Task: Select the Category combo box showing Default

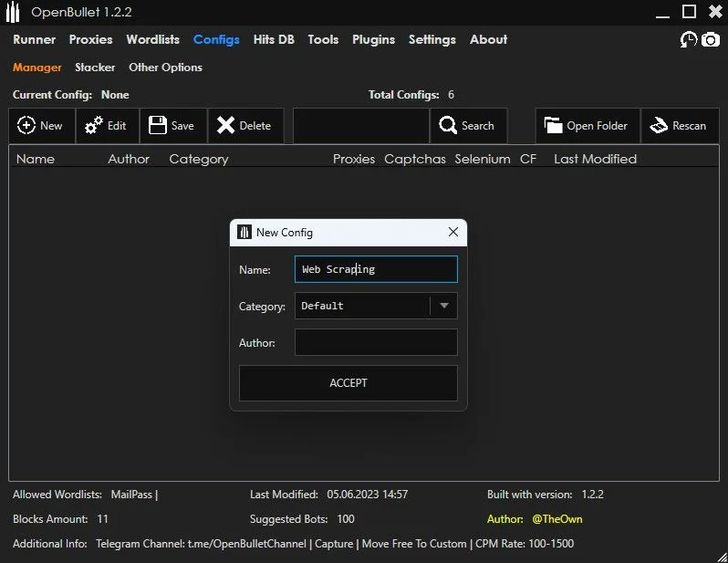Action: point(376,306)
